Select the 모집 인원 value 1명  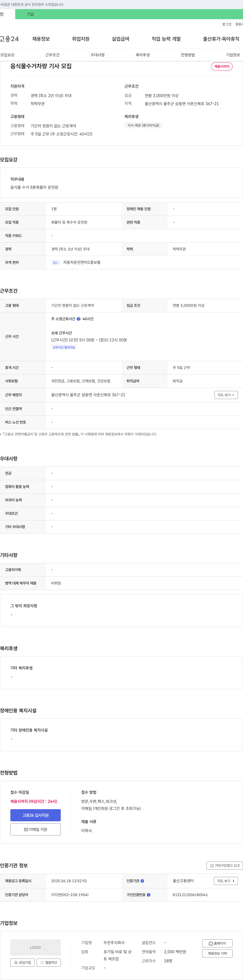[x=54, y=209]
